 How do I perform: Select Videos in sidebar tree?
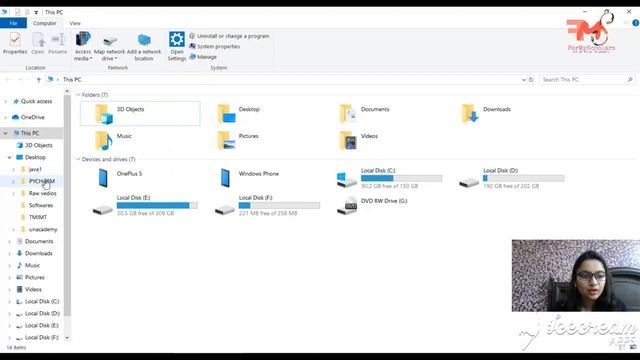point(33,289)
